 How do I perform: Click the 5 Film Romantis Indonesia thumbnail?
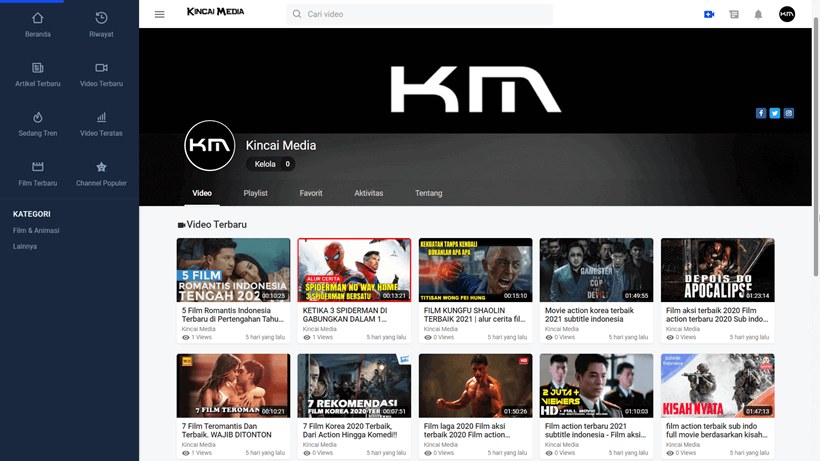point(233,270)
